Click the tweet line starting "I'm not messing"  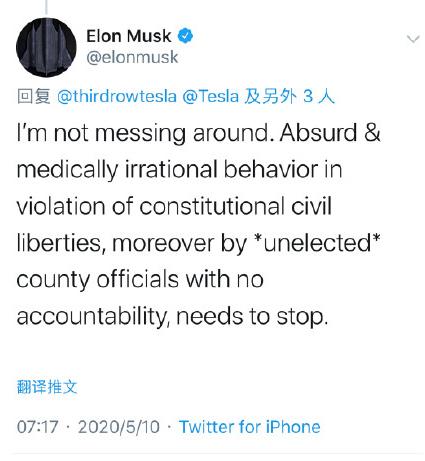(198, 133)
